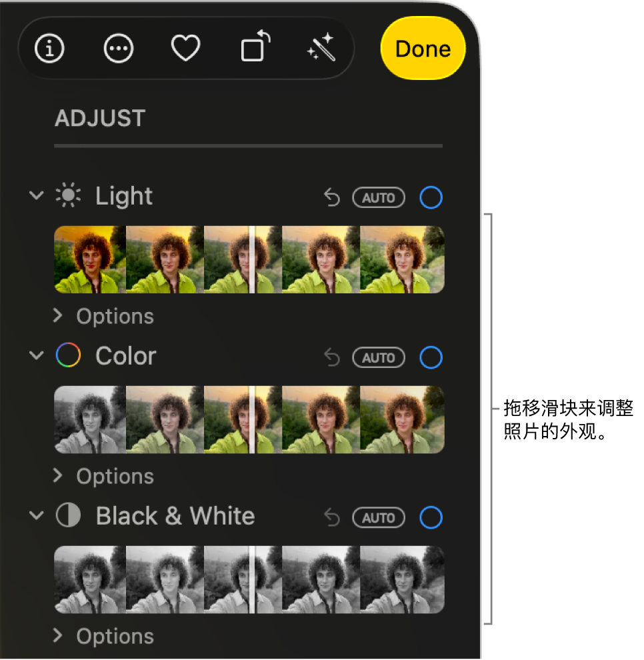Mark photo as favorite with heart icon
The height and width of the screenshot is (660, 644).
[x=185, y=48]
